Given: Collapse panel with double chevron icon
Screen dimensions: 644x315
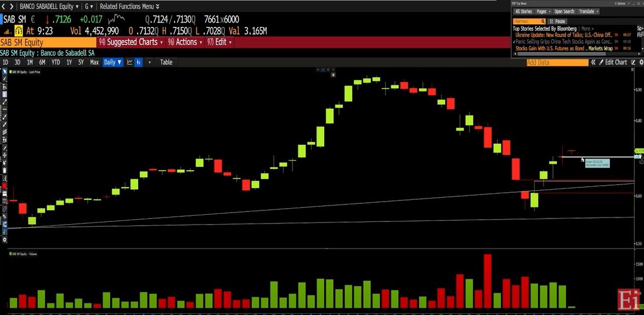Looking at the screenshot, I should point(593,62).
